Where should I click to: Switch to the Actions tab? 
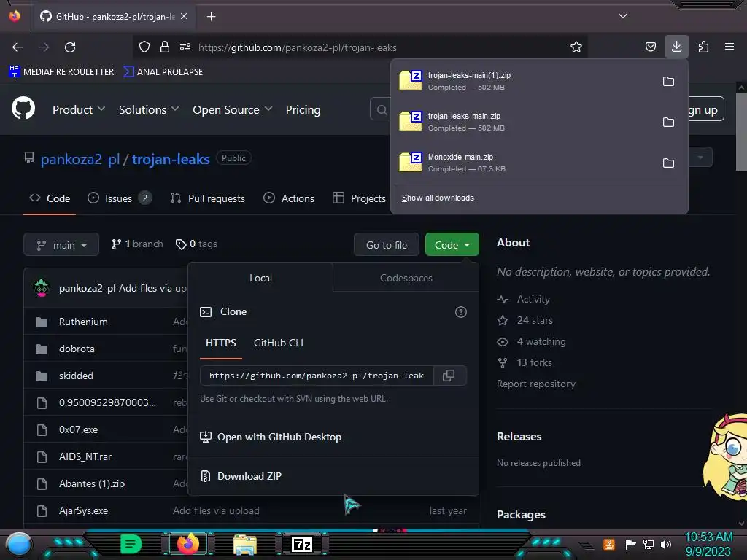[289, 198]
